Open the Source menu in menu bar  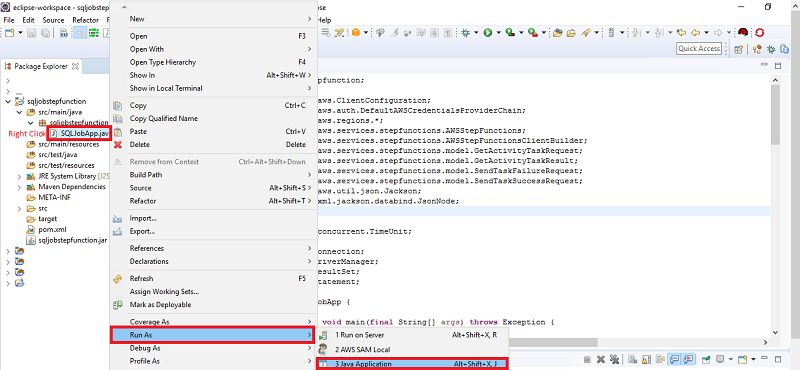coord(53,20)
